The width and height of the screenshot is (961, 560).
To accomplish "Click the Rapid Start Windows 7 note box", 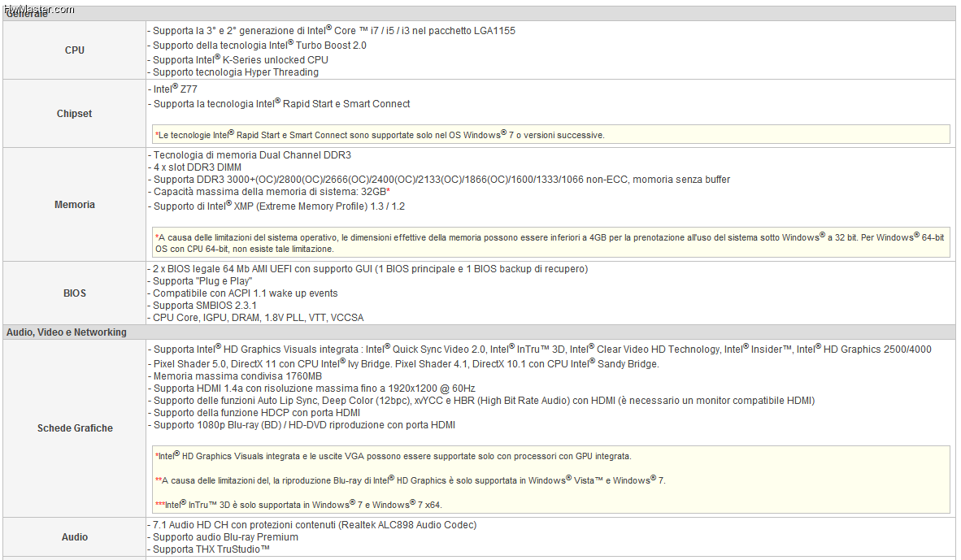I will [550, 134].
